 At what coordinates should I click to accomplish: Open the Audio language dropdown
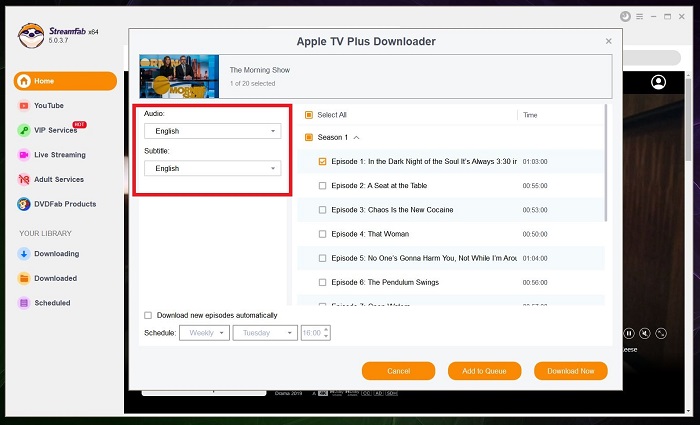pos(212,131)
